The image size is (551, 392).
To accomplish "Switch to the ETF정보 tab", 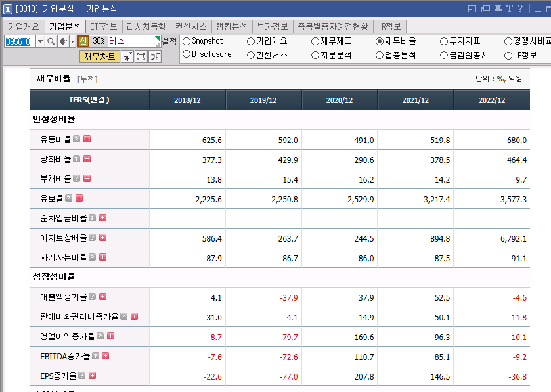I will 103,26.
